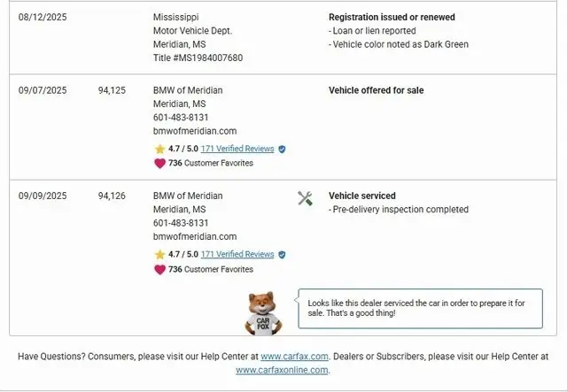Click the verified shield badge in the 09/07/2025 entry
Image resolution: width=567 pixels, height=392 pixels.
click(x=282, y=150)
